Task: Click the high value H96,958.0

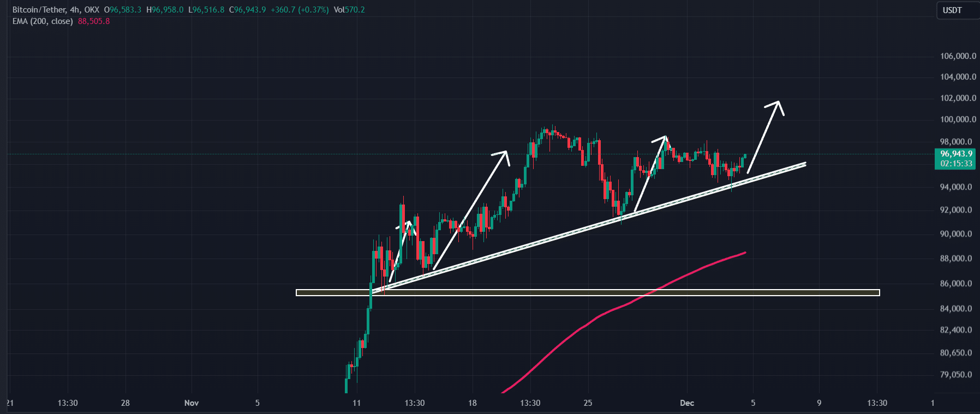Action: (165, 10)
